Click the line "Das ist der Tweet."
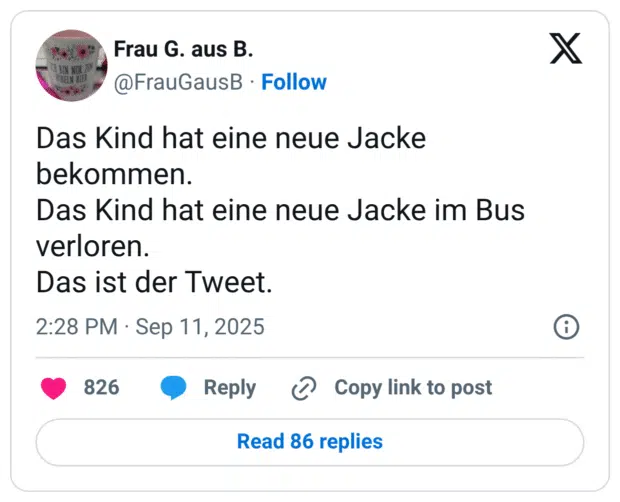The image size is (620, 502). click(154, 283)
